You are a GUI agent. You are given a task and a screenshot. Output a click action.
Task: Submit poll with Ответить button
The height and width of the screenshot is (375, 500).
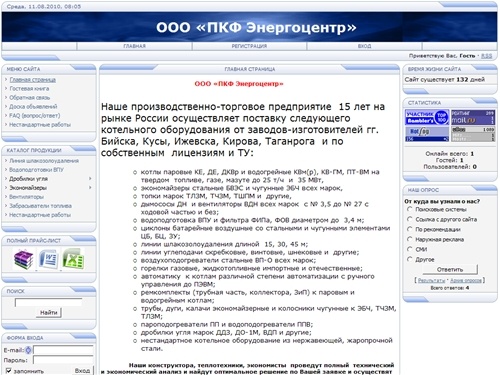(x=450, y=269)
